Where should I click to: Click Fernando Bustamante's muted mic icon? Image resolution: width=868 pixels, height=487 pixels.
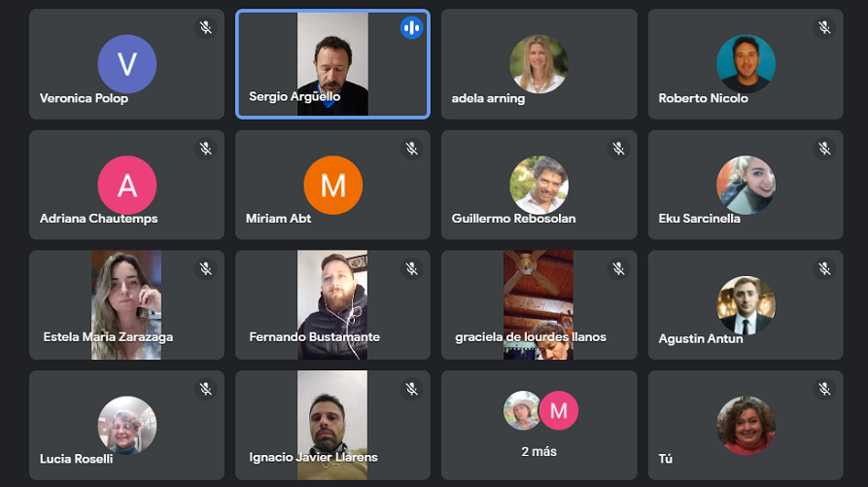tap(411, 268)
